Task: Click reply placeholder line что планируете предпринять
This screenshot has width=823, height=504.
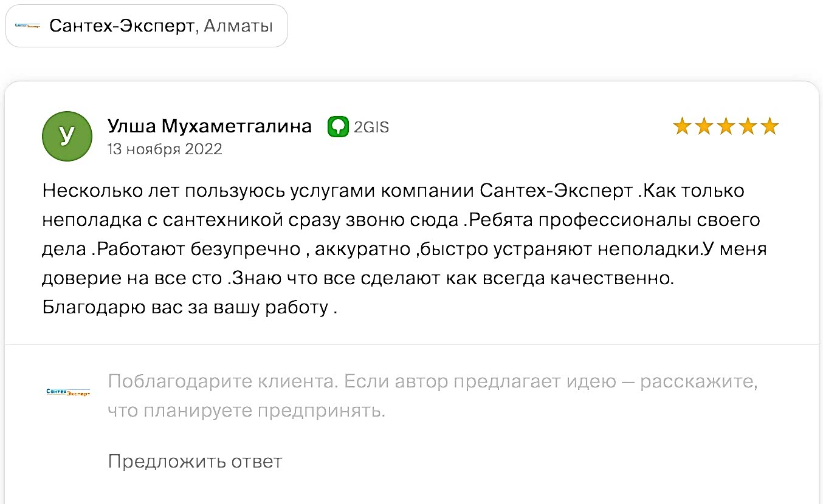Action: click(x=247, y=411)
